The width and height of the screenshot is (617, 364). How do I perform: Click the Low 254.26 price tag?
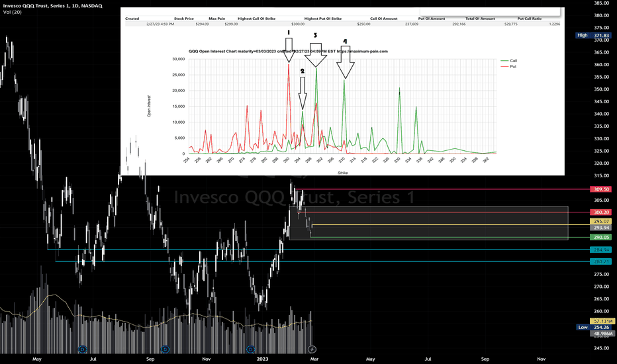coord(594,327)
